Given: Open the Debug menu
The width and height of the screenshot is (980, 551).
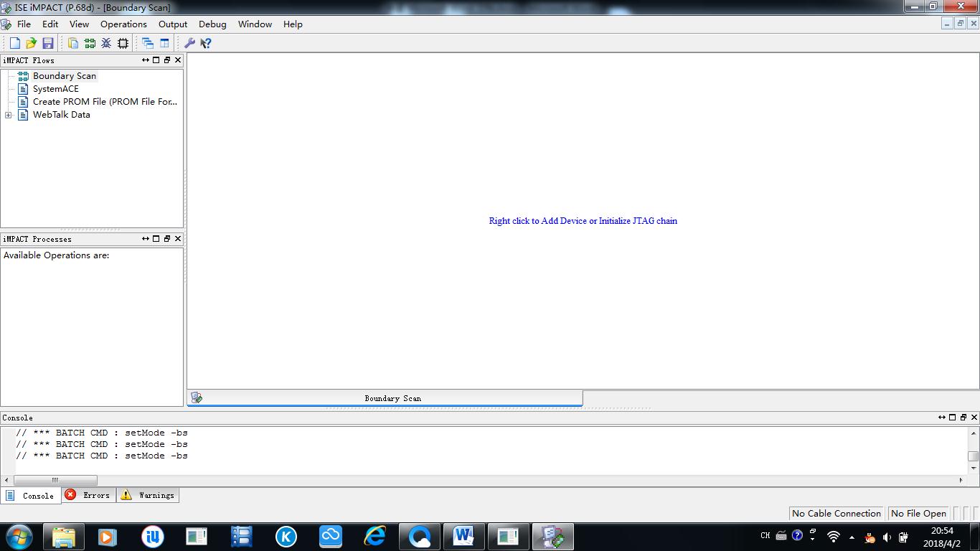Looking at the screenshot, I should click(212, 24).
